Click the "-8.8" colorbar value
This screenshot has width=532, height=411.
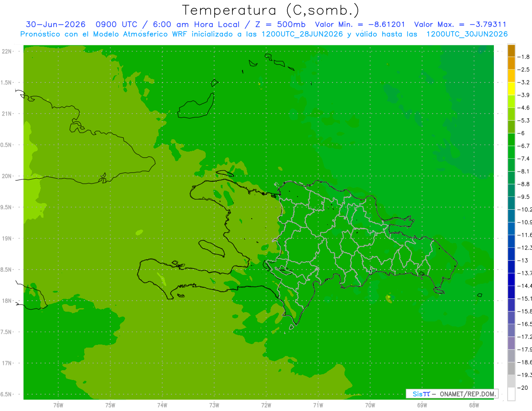524,184
